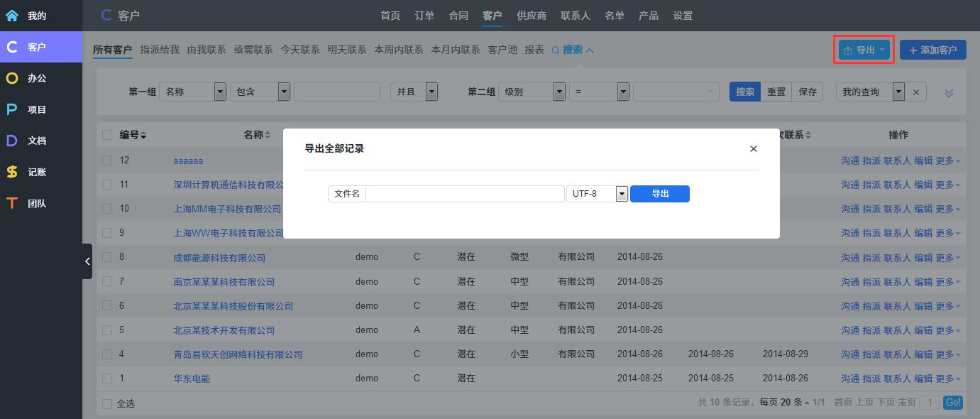980x419 pixels.
Task: Go to 文档 documents sidebar icon
Action: tap(12, 141)
